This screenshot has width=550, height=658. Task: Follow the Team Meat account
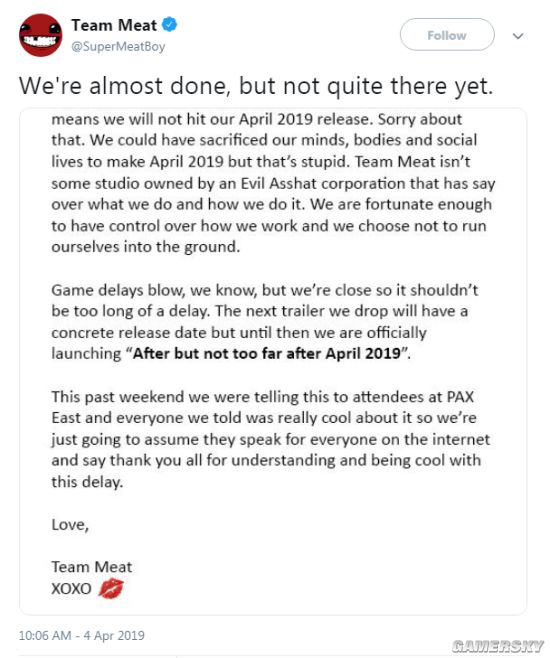[447, 35]
